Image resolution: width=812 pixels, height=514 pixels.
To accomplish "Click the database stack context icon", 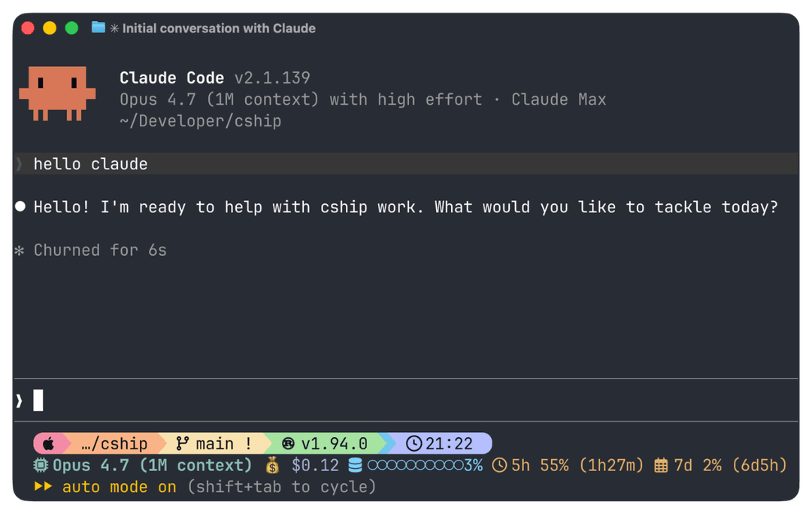I will (x=355, y=465).
